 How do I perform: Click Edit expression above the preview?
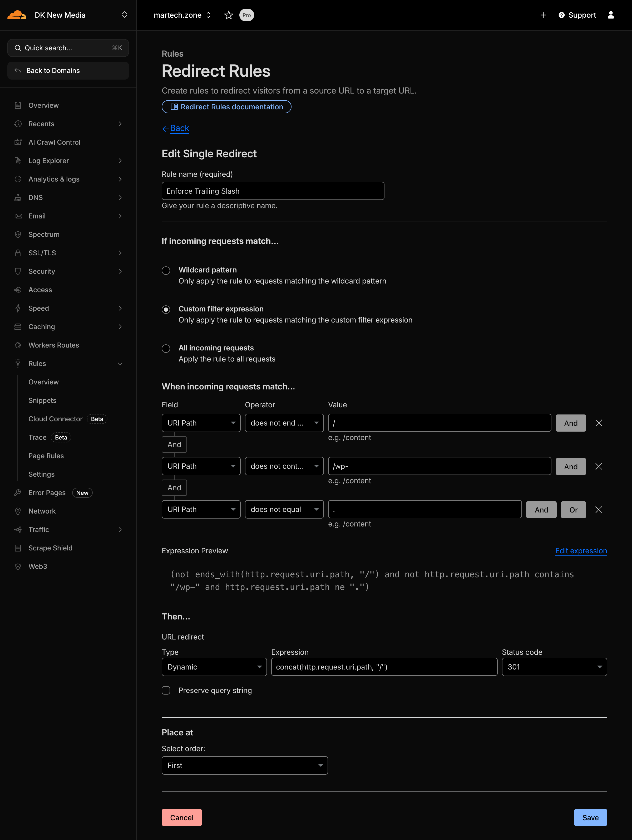(581, 551)
